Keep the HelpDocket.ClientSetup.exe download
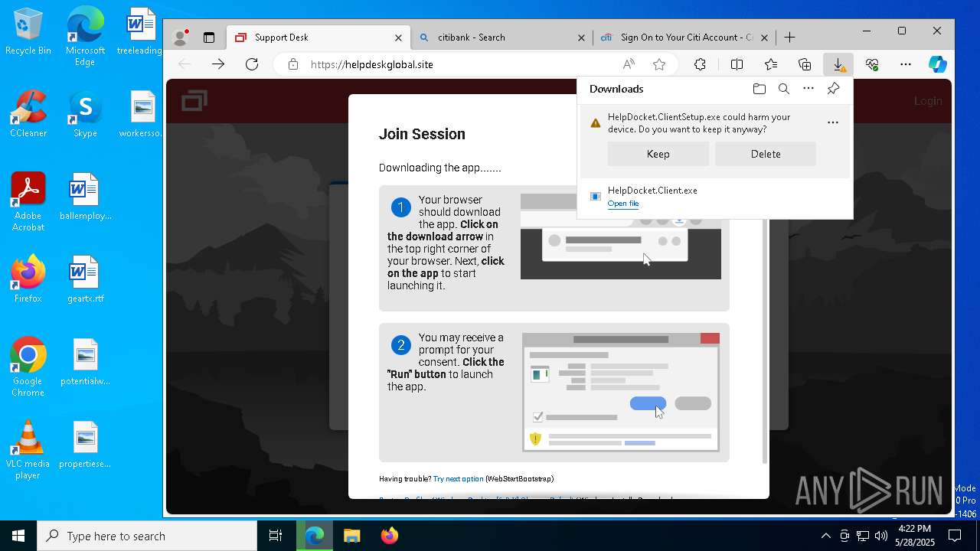Screen dimensions: 980x551 click(658, 154)
